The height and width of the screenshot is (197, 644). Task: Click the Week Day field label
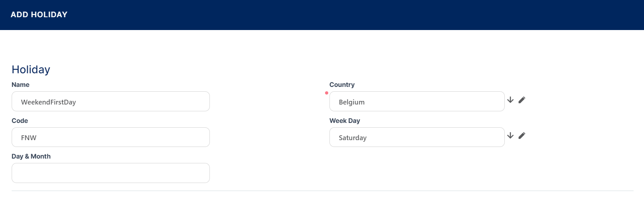pos(345,121)
